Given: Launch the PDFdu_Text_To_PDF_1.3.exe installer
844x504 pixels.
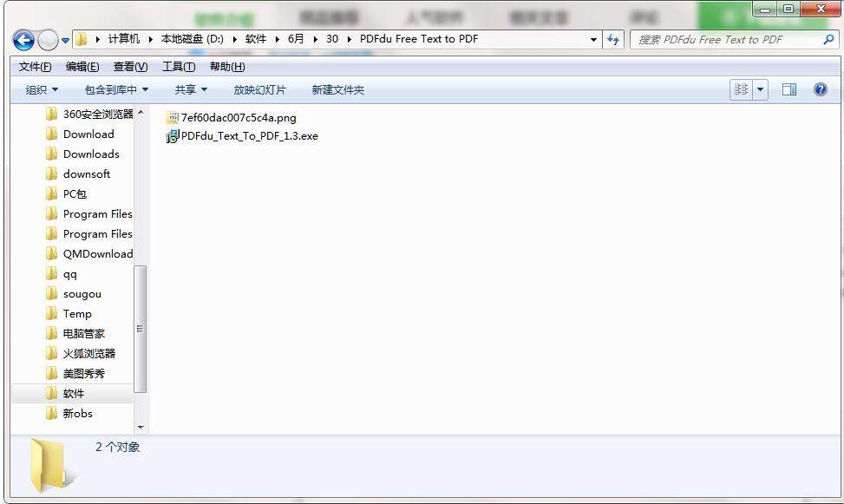Looking at the screenshot, I should point(245,135).
